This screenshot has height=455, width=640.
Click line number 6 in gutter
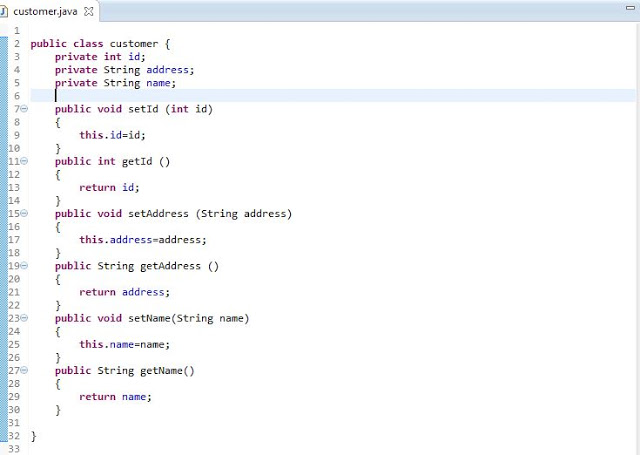point(17,96)
